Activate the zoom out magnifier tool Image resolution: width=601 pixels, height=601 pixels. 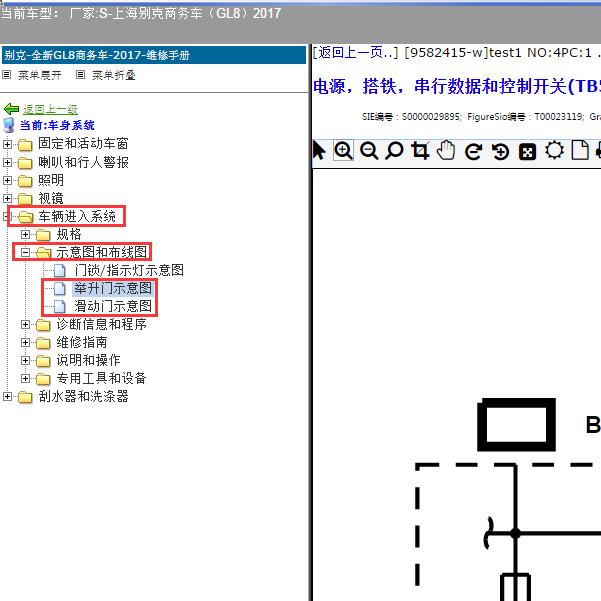pyautogui.click(x=369, y=151)
